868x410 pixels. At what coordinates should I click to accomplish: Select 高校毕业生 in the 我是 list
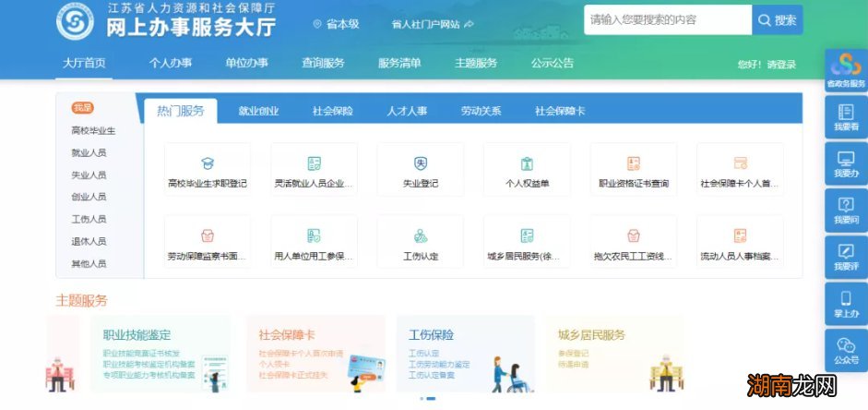tap(93, 131)
